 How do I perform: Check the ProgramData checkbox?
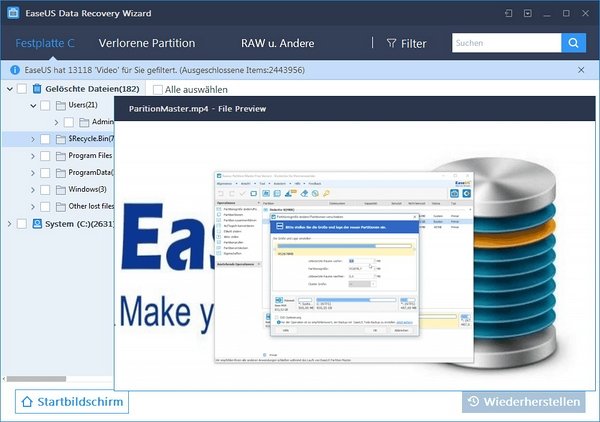coord(45,173)
